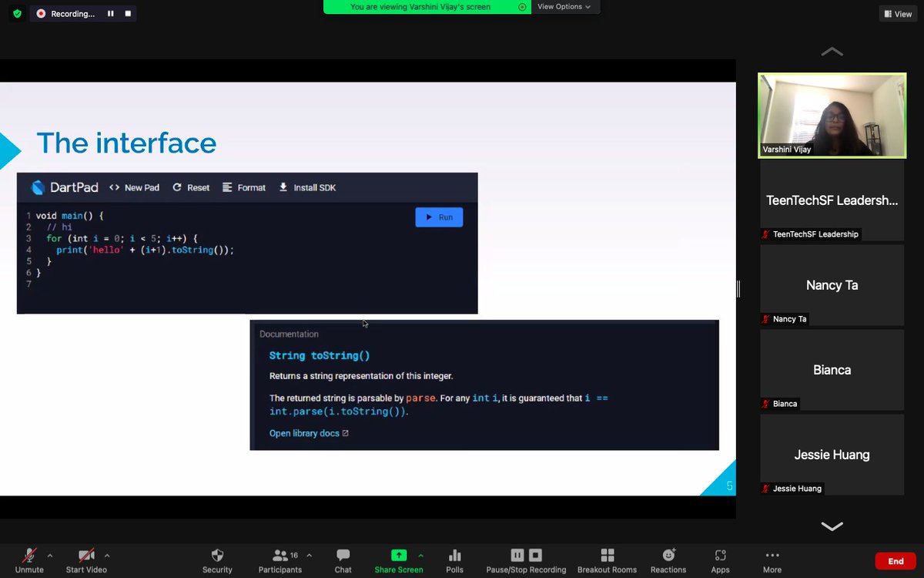Open Zoom Apps

coord(721,560)
